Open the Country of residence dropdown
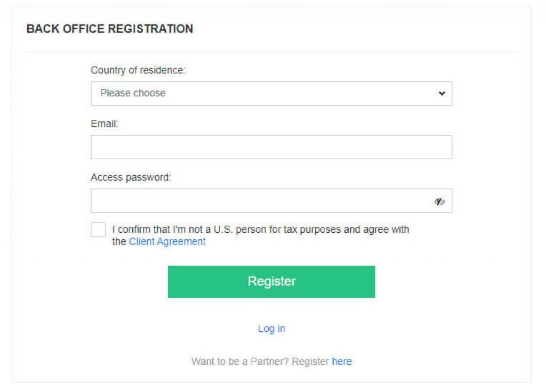The image size is (546, 392). pyautogui.click(x=271, y=93)
